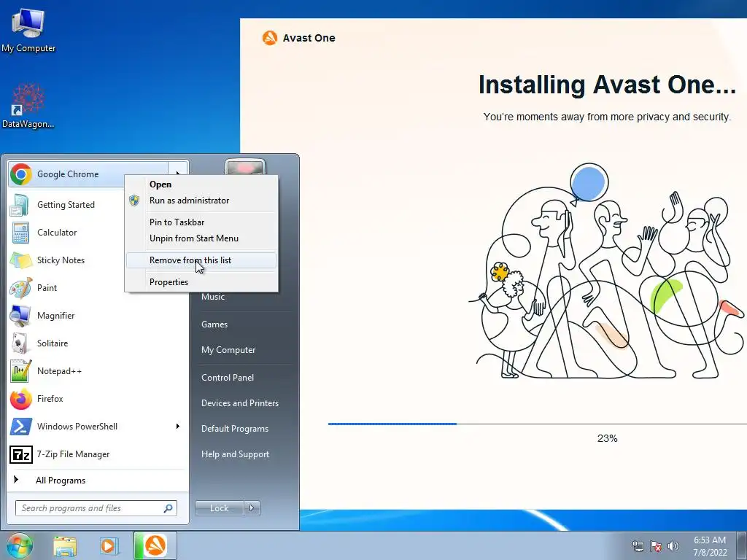747x560 pixels.
Task: Open Windows PowerShell icon
Action: pyautogui.click(x=21, y=426)
